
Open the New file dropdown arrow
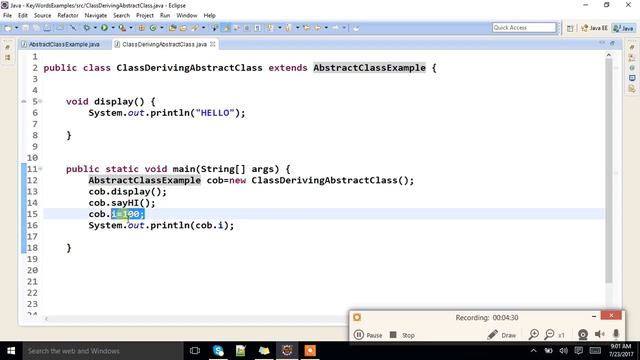pos(16,28)
